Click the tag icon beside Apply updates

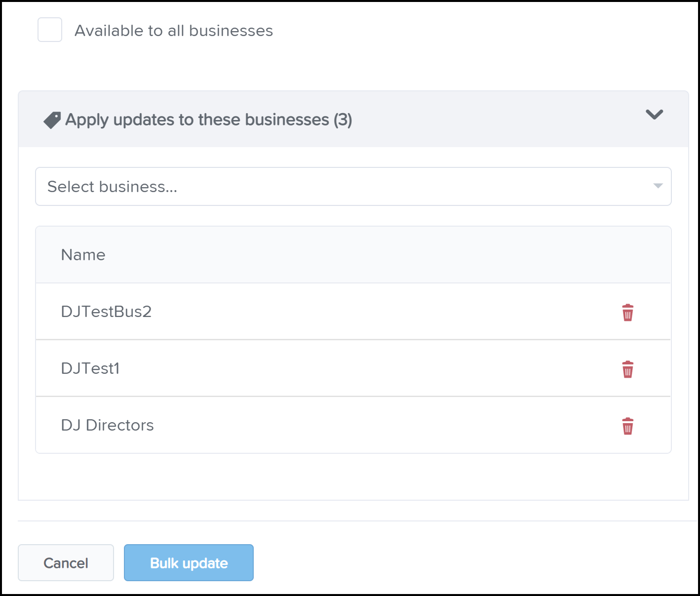[x=52, y=120]
